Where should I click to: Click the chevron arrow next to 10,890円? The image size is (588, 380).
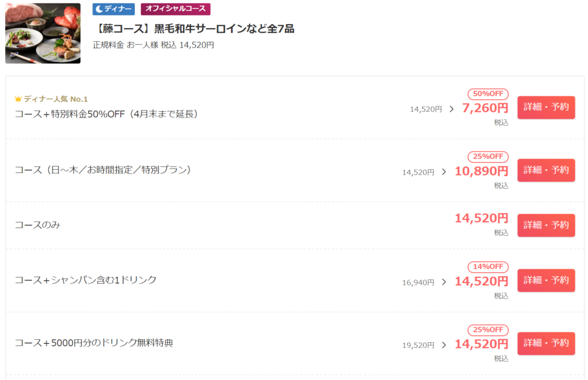coord(443,172)
